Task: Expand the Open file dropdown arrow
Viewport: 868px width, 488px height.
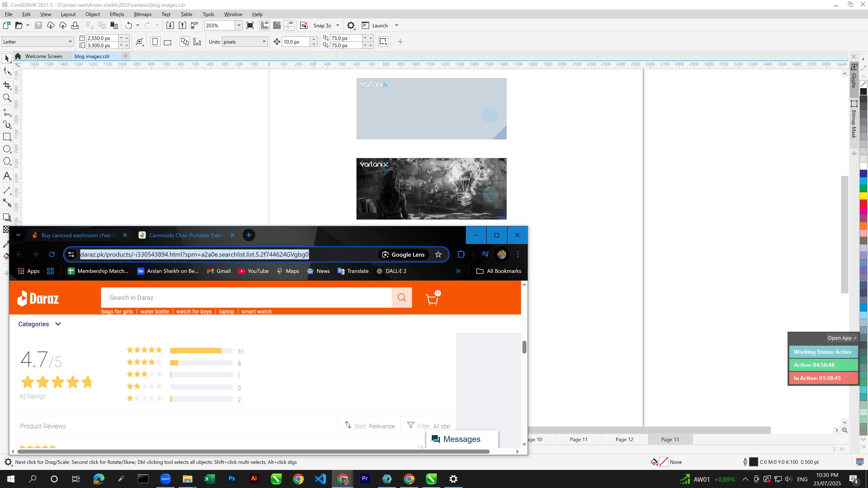Action: 28,26
